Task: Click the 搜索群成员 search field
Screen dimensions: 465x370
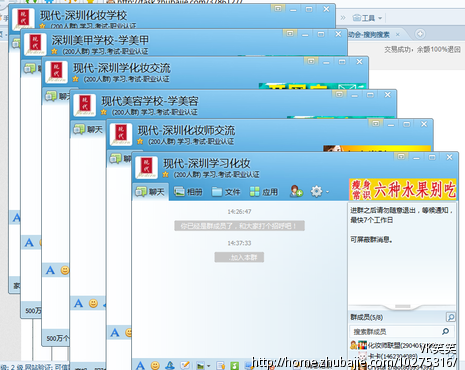Action: click(x=402, y=331)
